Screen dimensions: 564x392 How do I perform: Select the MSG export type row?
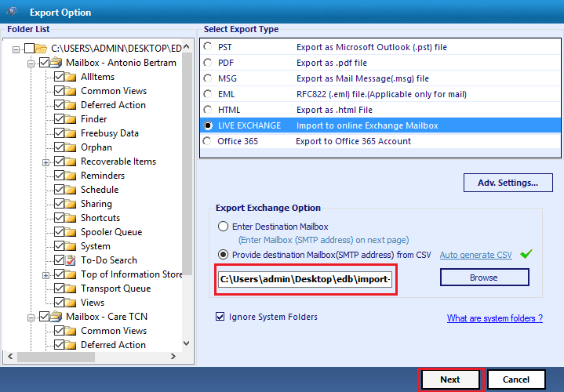tap(380, 78)
